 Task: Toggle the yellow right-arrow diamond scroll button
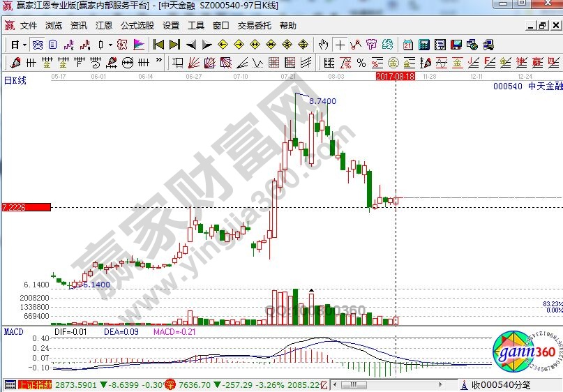[x=239, y=45]
